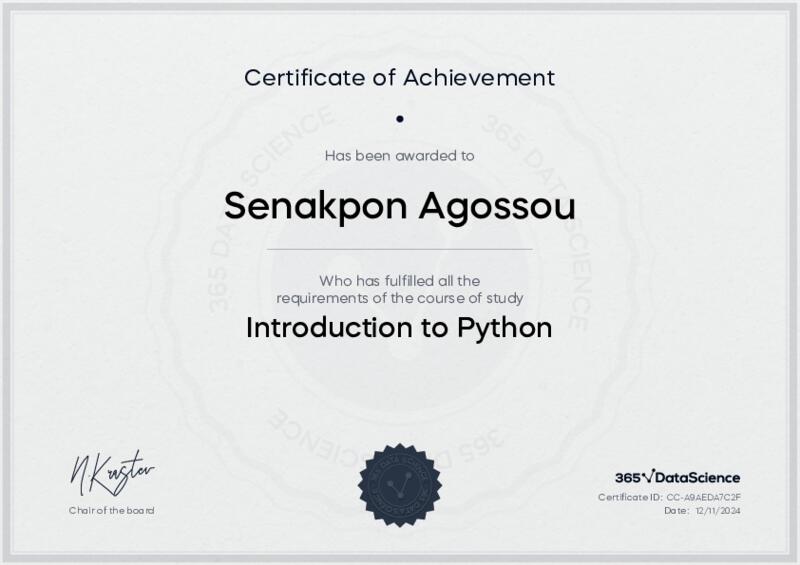Viewport: 800px width, 565px height.
Task: Click the certificate ID value CC-A9AEDA7C2F
Action: click(704, 497)
